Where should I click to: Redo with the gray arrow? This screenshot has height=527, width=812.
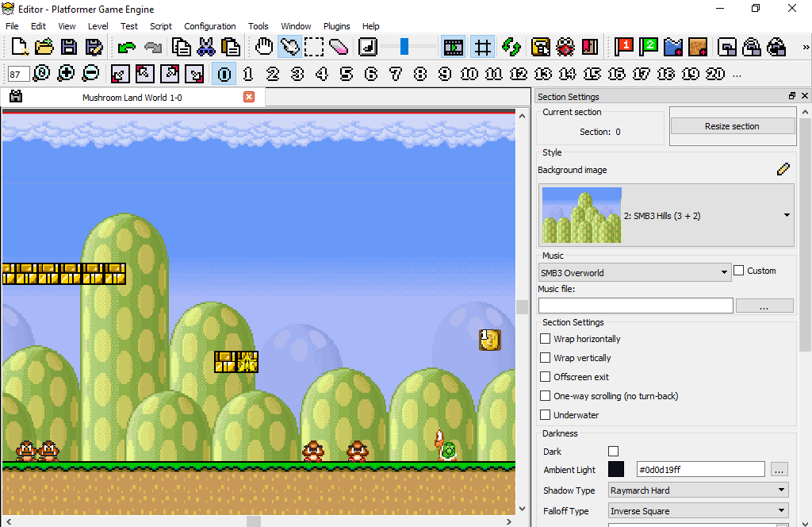pos(152,47)
